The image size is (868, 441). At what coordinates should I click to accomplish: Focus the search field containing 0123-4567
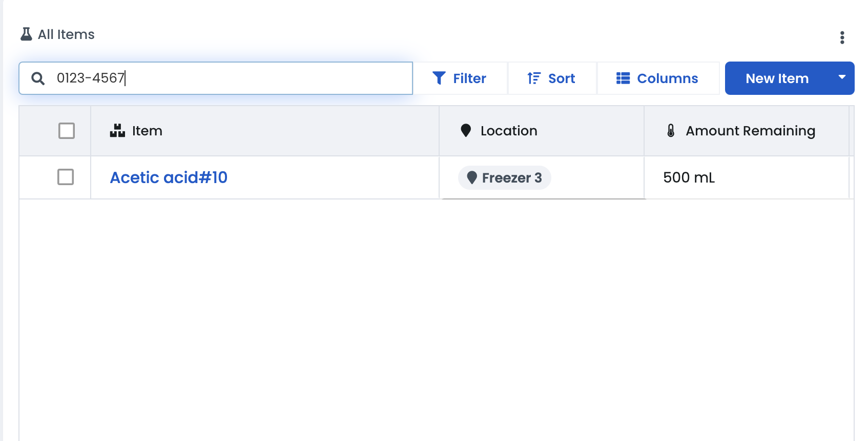(x=231, y=78)
